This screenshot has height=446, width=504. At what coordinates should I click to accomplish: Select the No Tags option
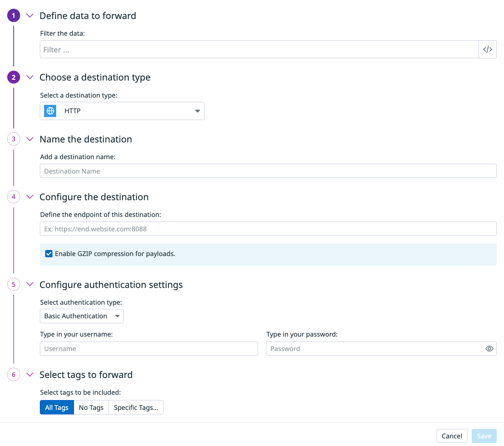(91, 407)
